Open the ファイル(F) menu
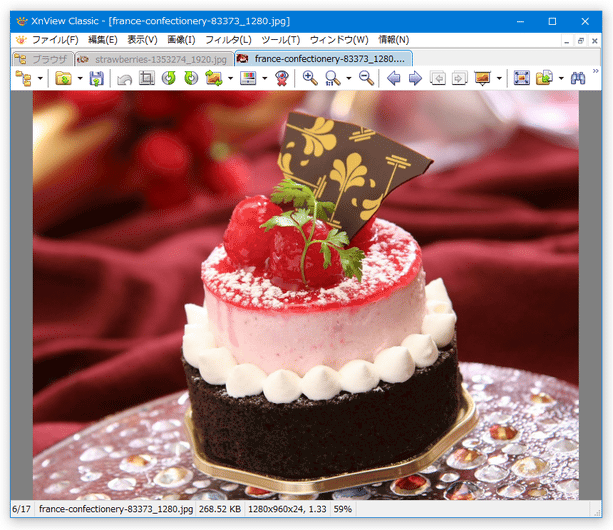Viewport: 613px width, 530px height. pyautogui.click(x=55, y=40)
